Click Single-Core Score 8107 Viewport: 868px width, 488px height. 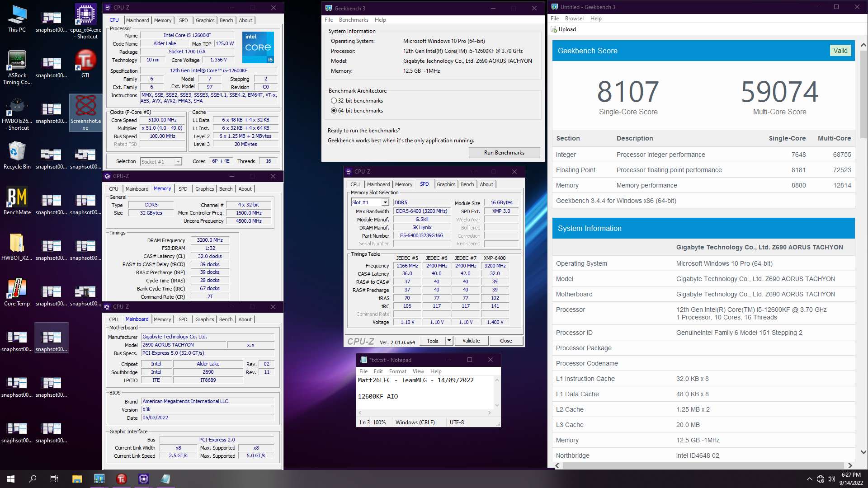pyautogui.click(x=628, y=92)
